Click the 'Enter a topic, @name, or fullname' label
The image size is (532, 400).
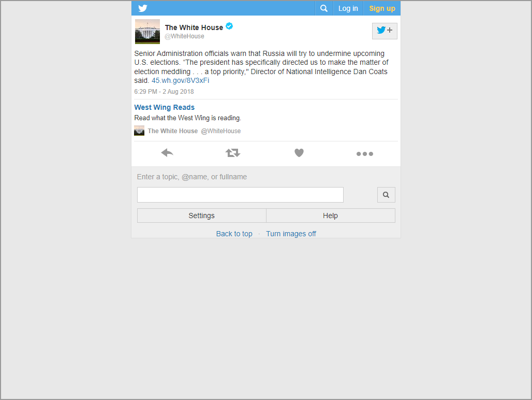(x=191, y=177)
